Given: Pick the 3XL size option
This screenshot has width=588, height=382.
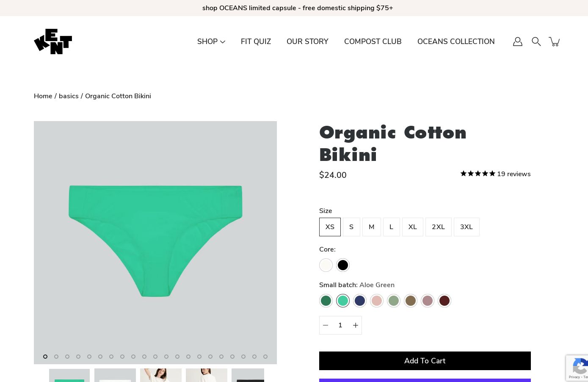Looking at the screenshot, I should point(467,227).
